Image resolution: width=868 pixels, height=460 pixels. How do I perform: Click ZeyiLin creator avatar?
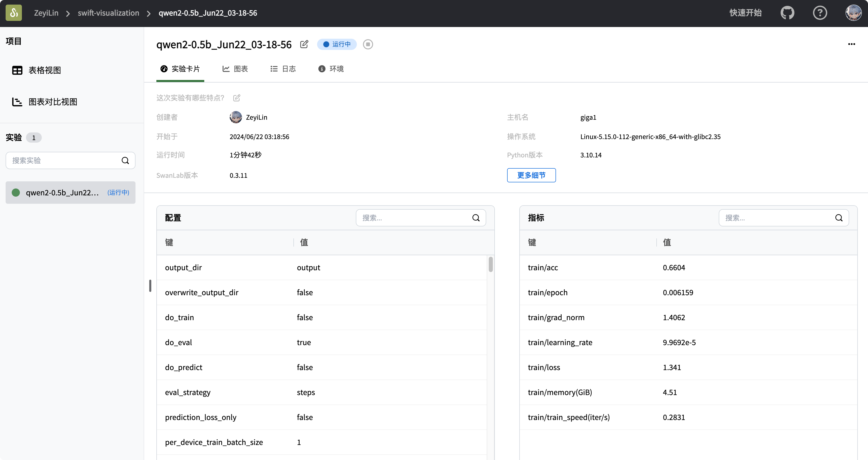(236, 117)
